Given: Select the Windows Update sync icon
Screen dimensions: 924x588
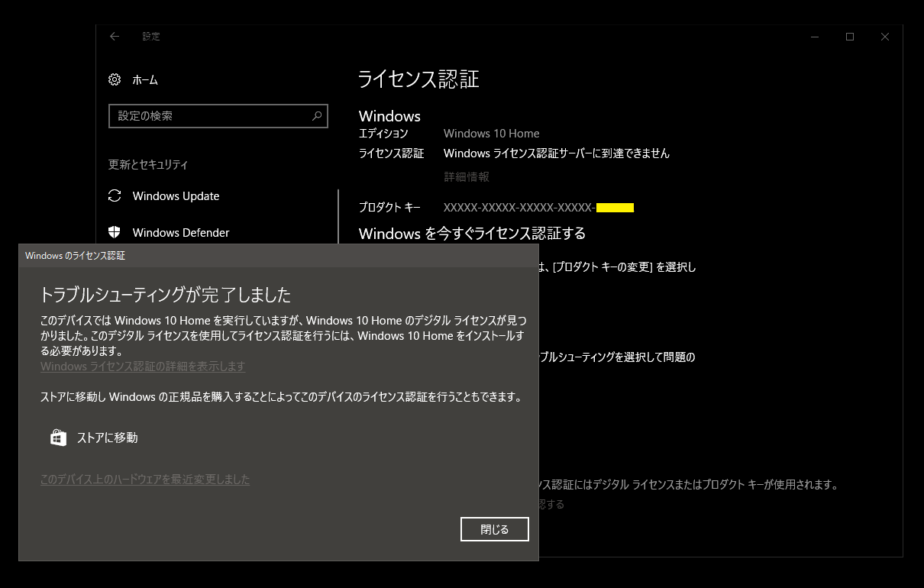Looking at the screenshot, I should coord(115,196).
